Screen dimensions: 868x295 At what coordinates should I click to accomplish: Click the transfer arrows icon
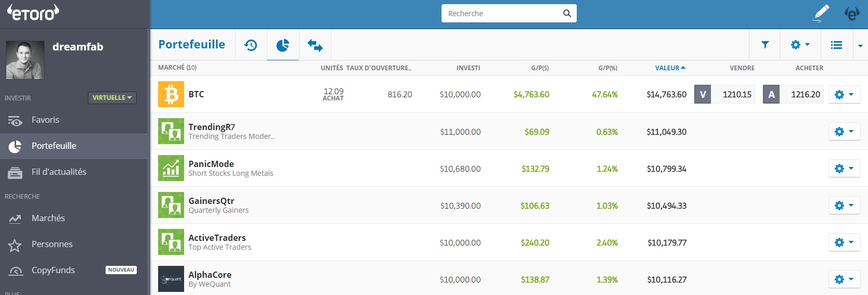[x=315, y=45]
